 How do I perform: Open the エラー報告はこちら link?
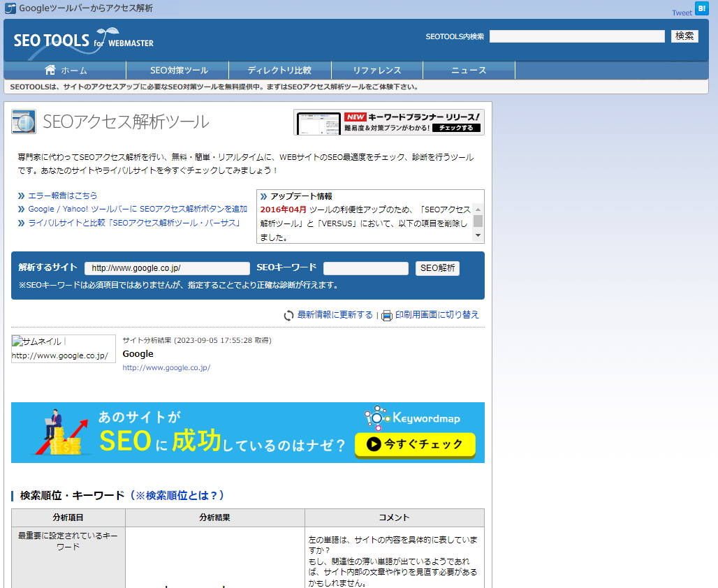point(61,196)
